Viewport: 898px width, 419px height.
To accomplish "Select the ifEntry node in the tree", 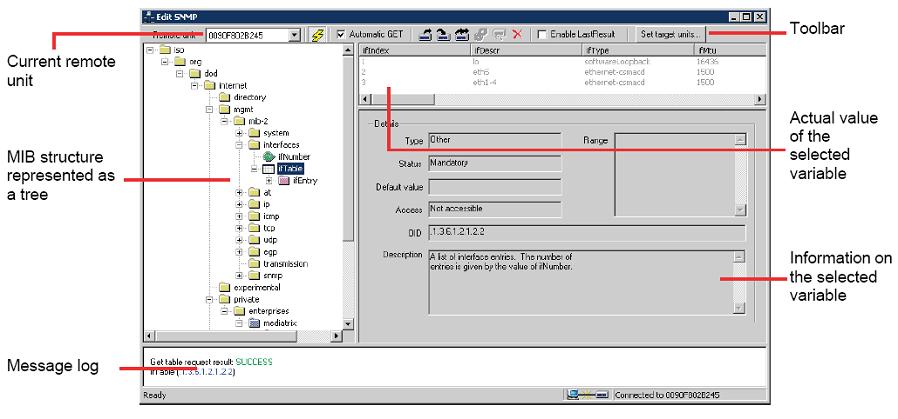I will point(306,181).
